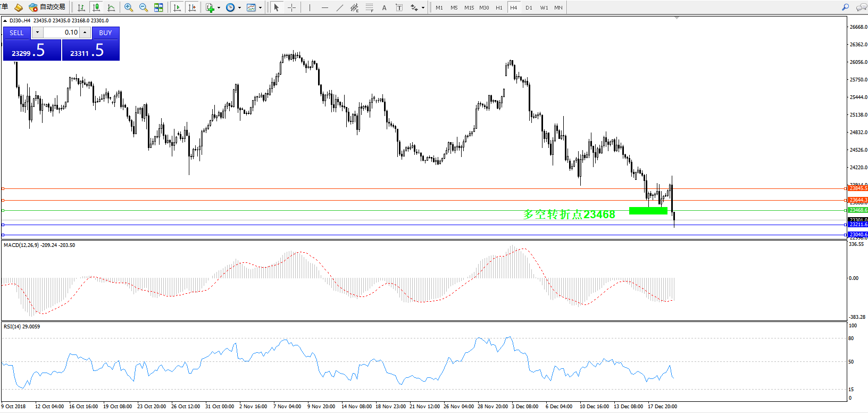Open the indicators list dropdown
The width and height of the screenshot is (868, 413).
click(x=219, y=7)
